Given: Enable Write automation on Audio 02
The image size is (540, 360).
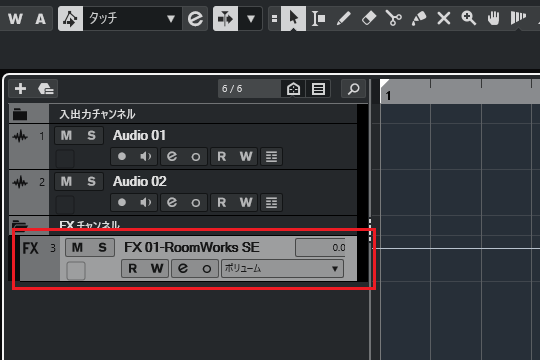Looking at the screenshot, I should 246,202.
